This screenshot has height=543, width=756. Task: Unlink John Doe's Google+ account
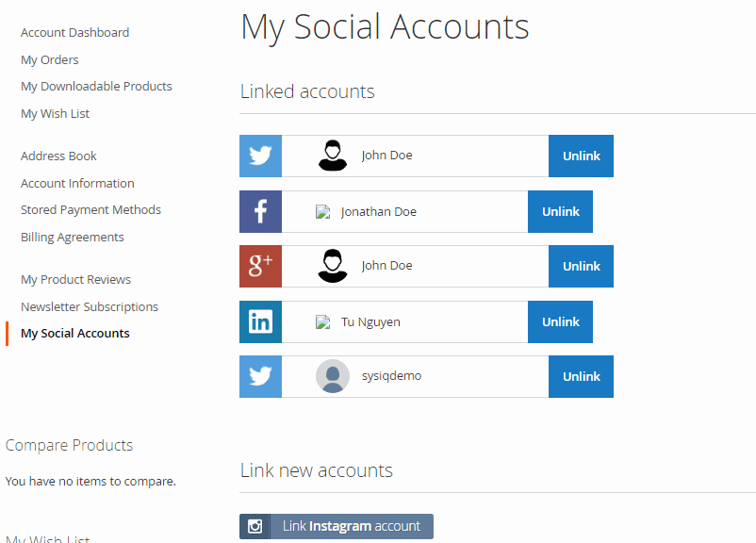(x=581, y=266)
